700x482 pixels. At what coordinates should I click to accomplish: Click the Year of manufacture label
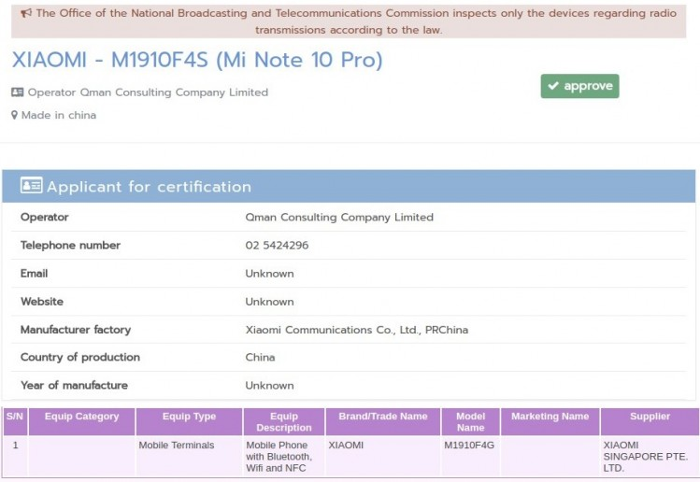click(74, 386)
